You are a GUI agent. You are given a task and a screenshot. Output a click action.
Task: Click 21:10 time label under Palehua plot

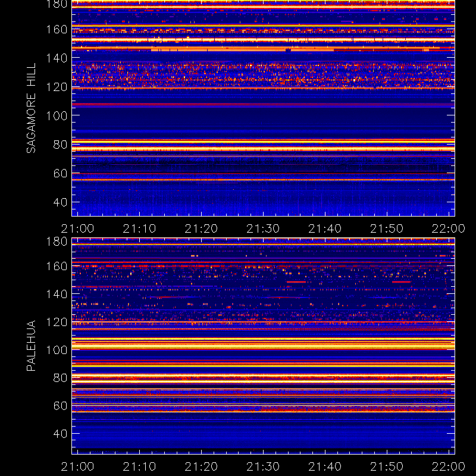pyautogui.click(x=139, y=466)
